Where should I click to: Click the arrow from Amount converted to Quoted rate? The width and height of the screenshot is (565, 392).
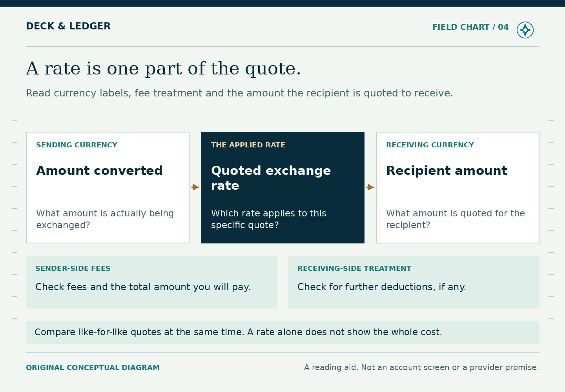[195, 187]
